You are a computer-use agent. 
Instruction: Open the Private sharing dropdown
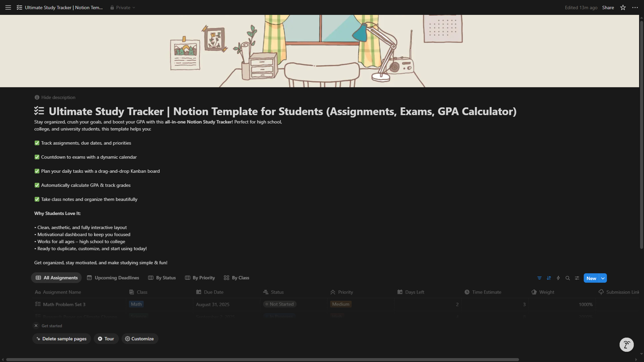123,8
